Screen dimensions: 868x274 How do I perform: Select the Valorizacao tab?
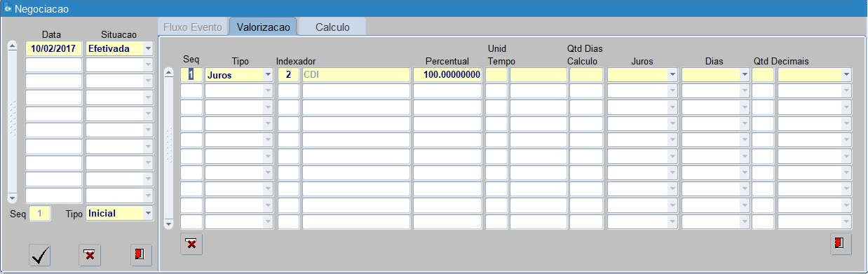(x=263, y=27)
